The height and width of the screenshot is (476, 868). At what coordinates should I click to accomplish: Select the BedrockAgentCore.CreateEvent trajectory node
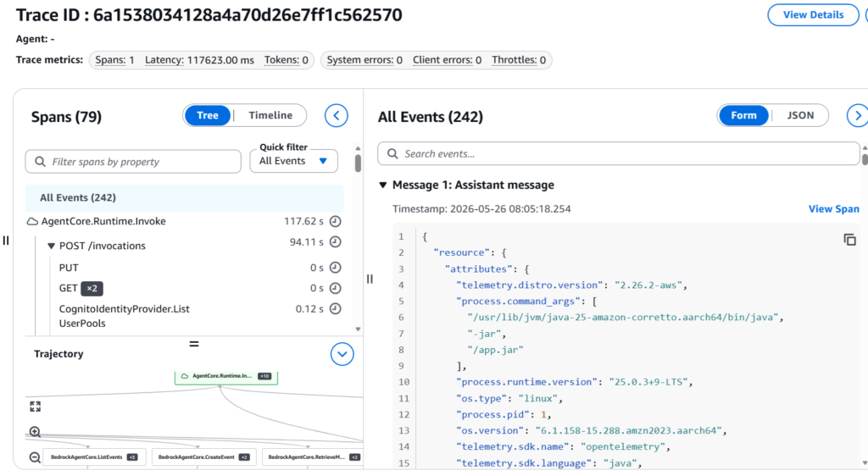[203, 457]
